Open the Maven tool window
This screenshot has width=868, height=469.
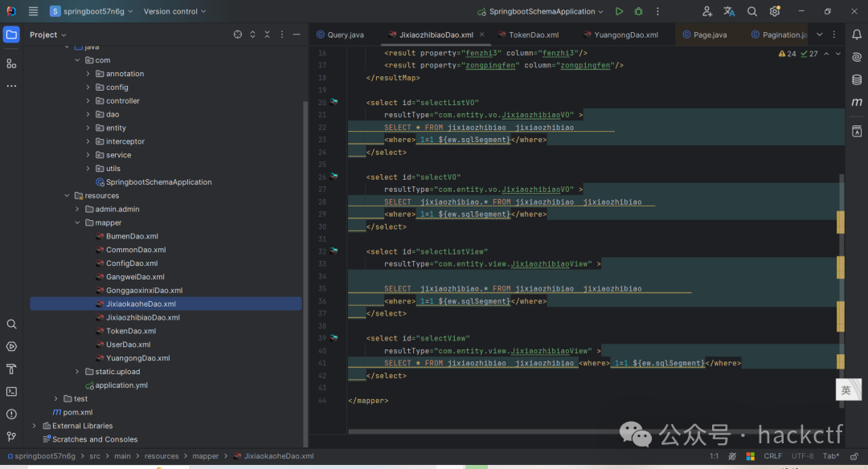pyautogui.click(x=857, y=102)
